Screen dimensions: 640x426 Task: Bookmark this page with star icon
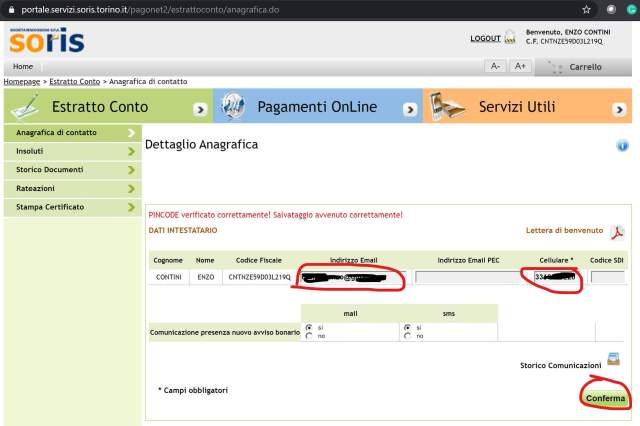(586, 8)
